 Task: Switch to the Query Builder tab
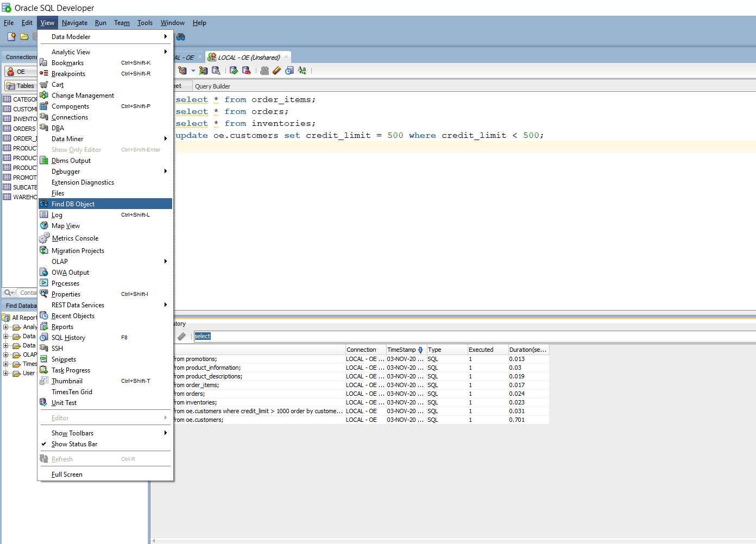click(x=212, y=86)
